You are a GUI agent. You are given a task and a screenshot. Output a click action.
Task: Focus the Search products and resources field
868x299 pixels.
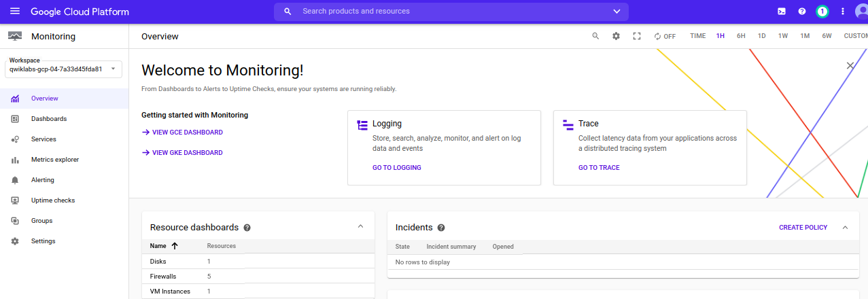[452, 12]
